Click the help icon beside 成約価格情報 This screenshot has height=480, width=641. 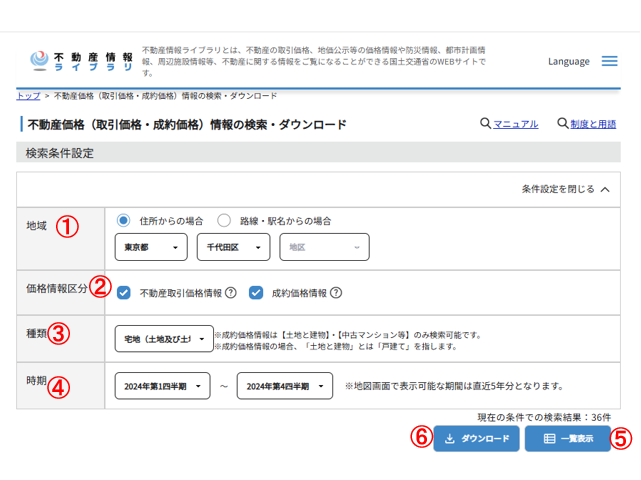[x=336, y=293]
